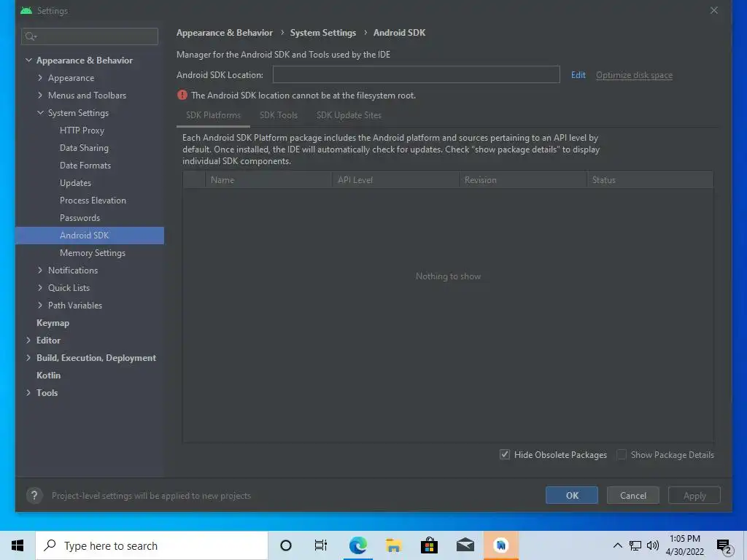Expand Menus and Toolbars node
Viewport: 747px width, 560px height.
[40, 96]
